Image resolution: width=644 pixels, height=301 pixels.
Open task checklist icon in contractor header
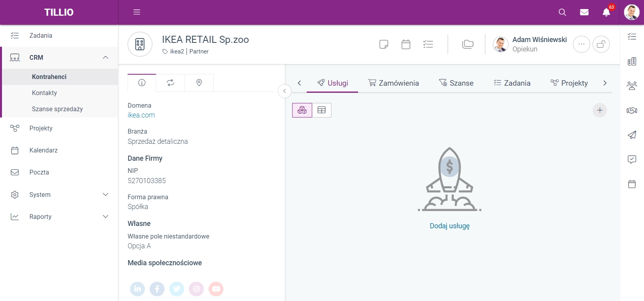(x=428, y=44)
